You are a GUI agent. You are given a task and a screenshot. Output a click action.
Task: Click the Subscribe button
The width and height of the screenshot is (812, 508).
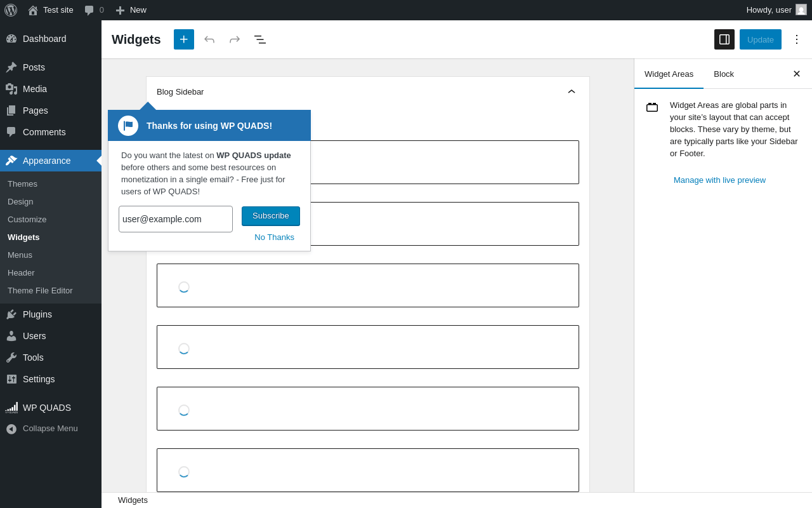[x=271, y=216]
